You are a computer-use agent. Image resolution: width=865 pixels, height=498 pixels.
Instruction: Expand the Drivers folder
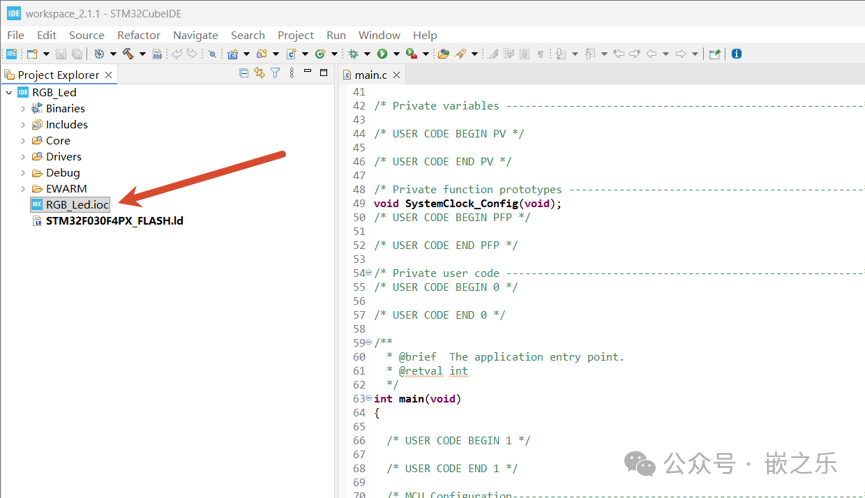(x=23, y=157)
